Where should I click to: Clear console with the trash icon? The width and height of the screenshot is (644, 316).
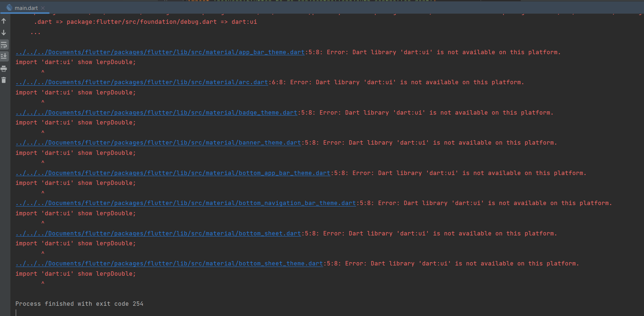tap(4, 80)
